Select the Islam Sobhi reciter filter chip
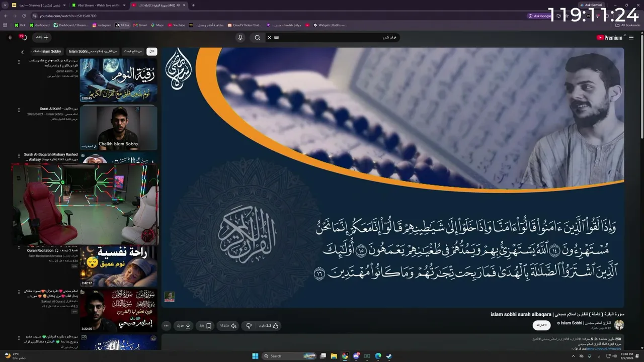Image resolution: width=644 pixels, height=362 pixels. 93,51
